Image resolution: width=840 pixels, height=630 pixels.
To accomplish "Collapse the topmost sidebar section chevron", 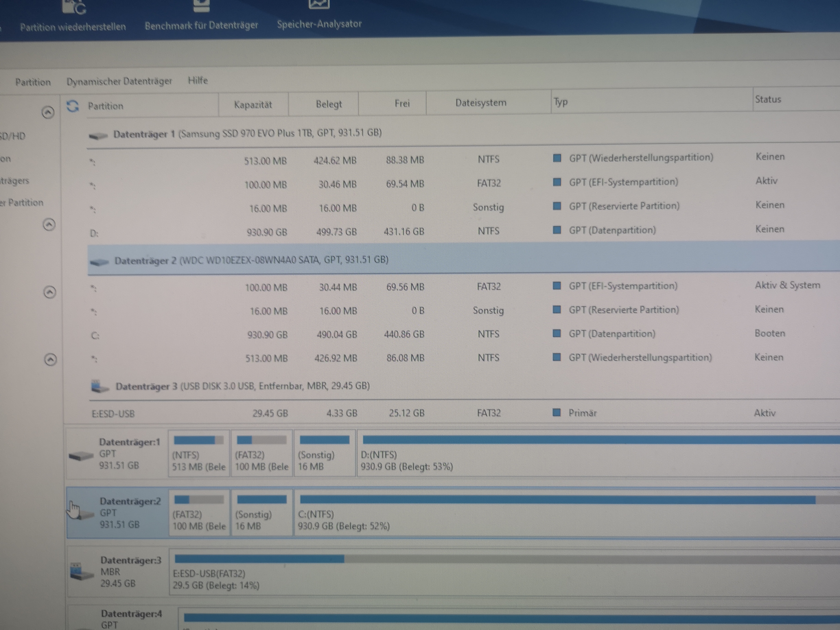I will coord(48,112).
